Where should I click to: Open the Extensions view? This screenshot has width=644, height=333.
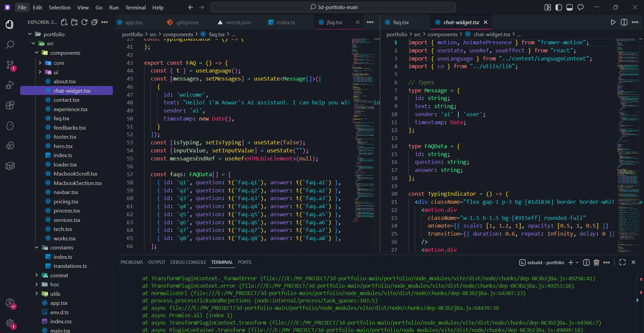[10, 105]
